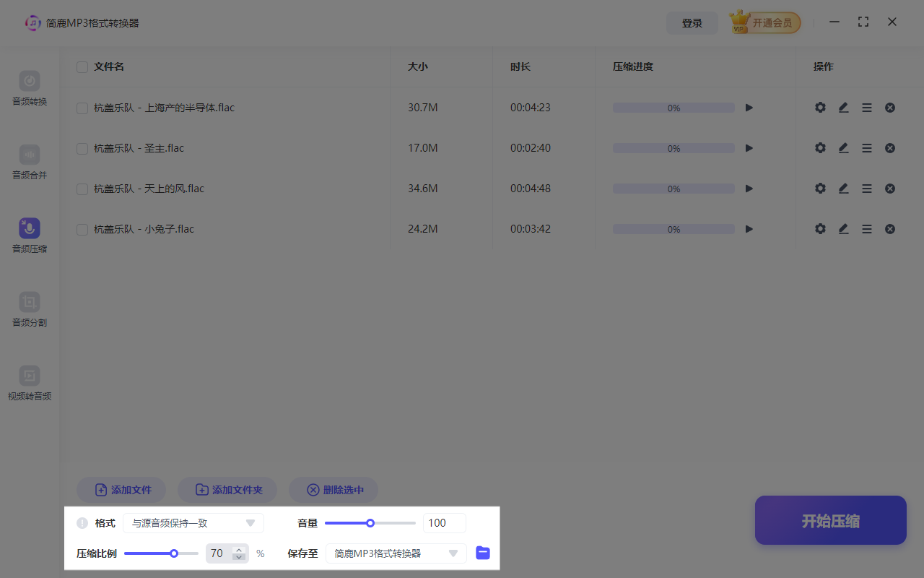Switch to 音频转换 tab
Screen dimensions: 924x578
[30, 89]
